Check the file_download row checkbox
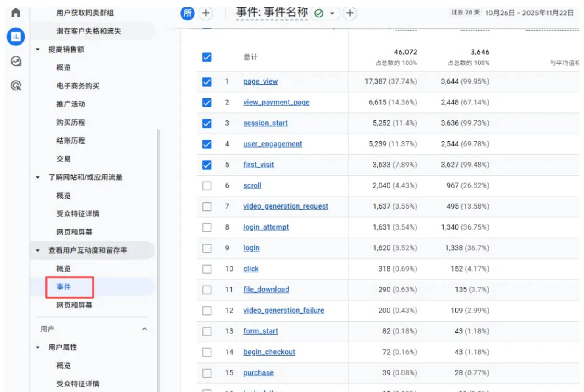Screen dimensions: 584x392 (207, 289)
